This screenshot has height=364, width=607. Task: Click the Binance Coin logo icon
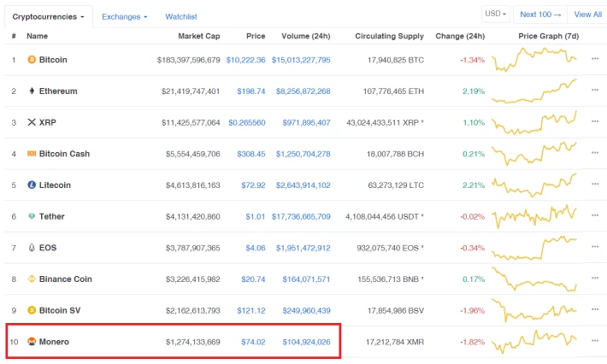(x=32, y=279)
